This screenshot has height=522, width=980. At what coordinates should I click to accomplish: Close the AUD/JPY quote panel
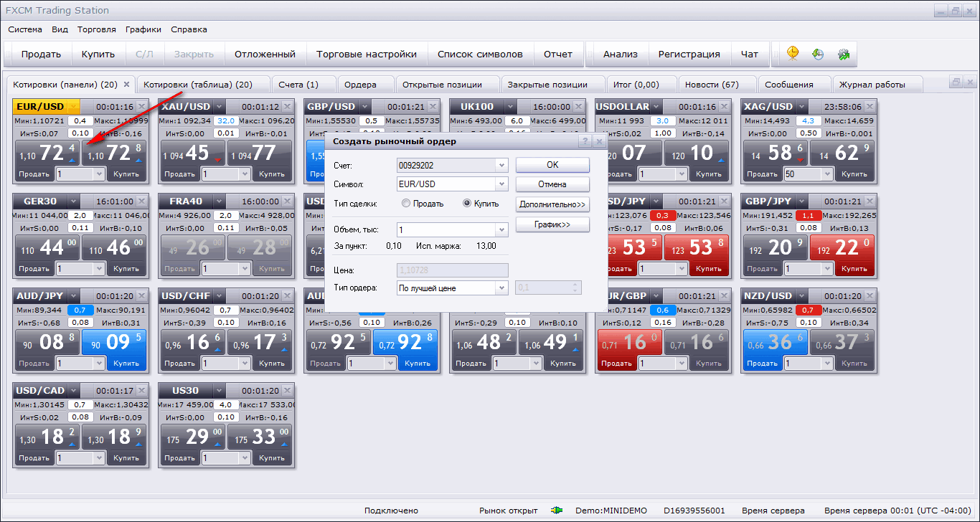coord(141,296)
